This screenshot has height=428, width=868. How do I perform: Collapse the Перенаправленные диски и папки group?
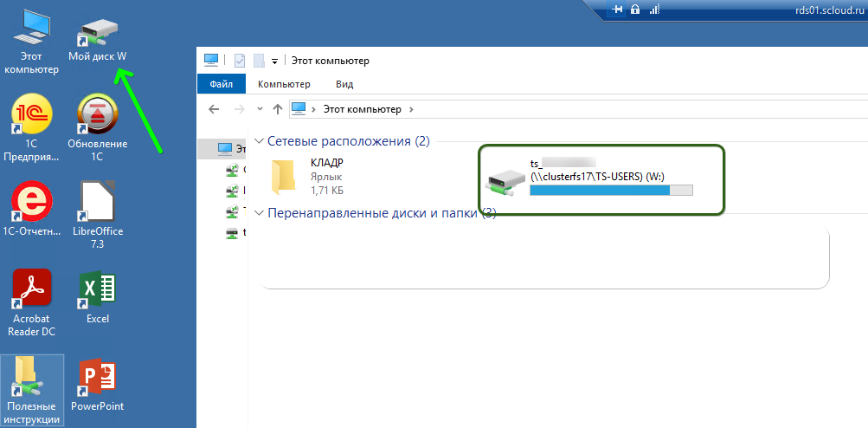click(x=259, y=213)
